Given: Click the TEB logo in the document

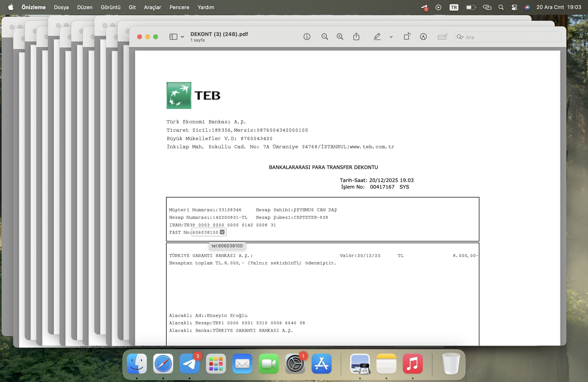Looking at the screenshot, I should coord(193,95).
